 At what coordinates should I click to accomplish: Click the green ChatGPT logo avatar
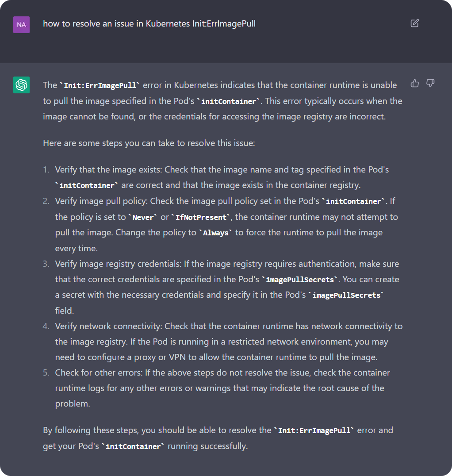[x=21, y=84]
